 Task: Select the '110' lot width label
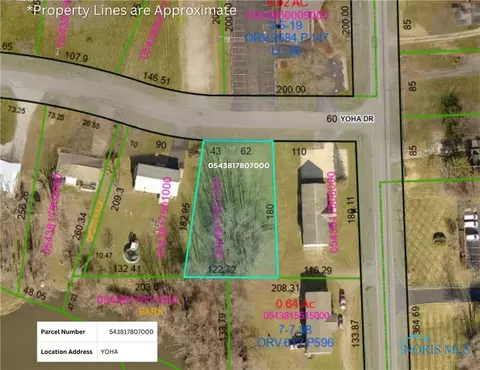point(299,152)
